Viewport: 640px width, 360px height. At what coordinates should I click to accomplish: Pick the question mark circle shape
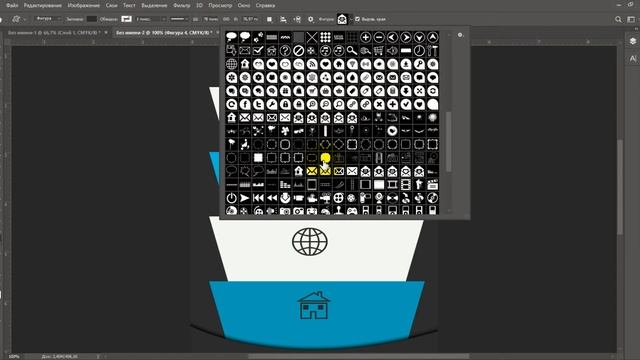[285, 51]
